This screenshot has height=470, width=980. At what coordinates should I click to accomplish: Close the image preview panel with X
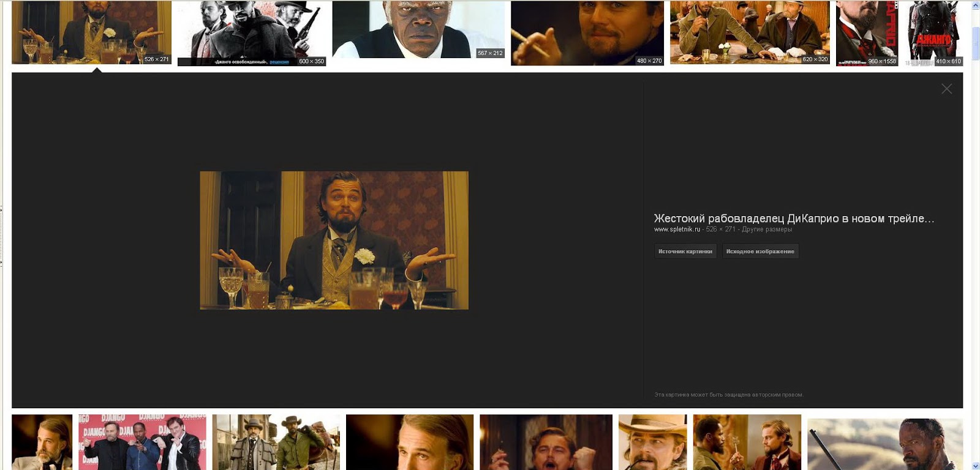click(x=946, y=89)
